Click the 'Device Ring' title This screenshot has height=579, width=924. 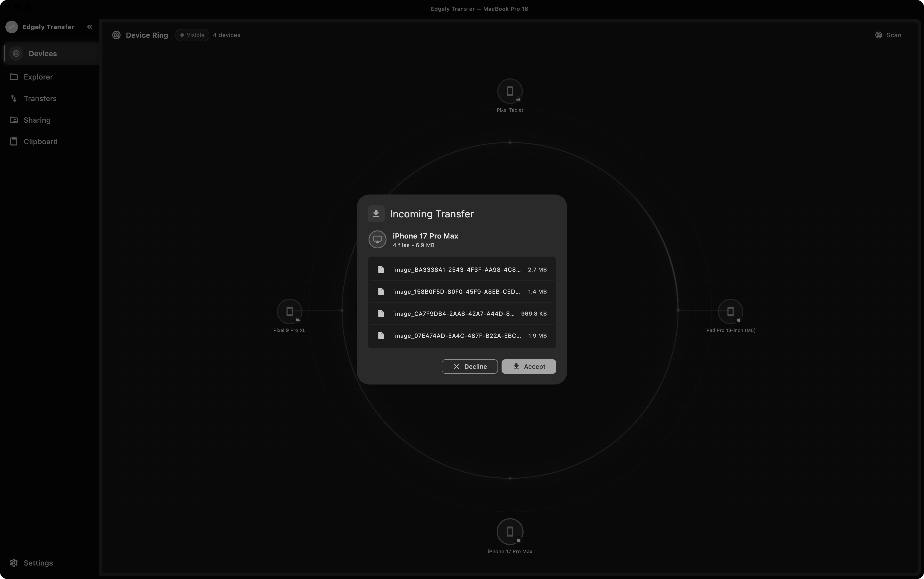(x=147, y=35)
